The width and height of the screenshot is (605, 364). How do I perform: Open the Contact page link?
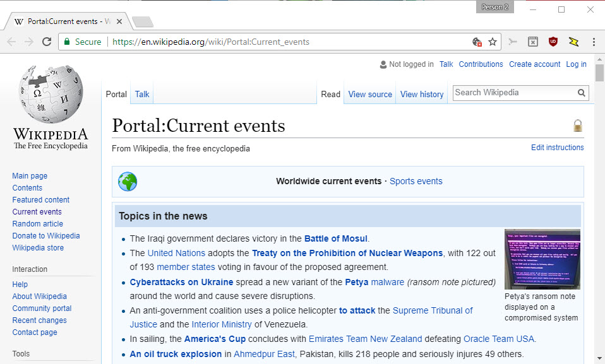[35, 332]
